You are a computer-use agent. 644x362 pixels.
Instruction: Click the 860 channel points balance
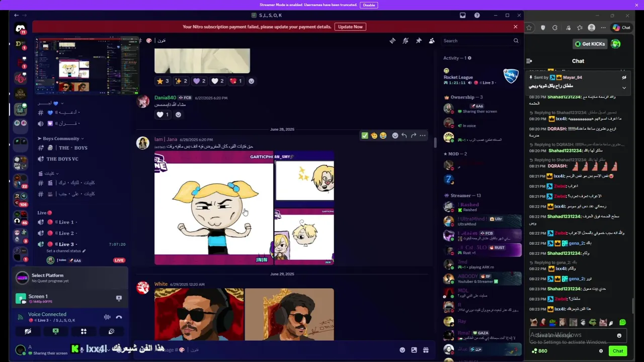click(539, 351)
